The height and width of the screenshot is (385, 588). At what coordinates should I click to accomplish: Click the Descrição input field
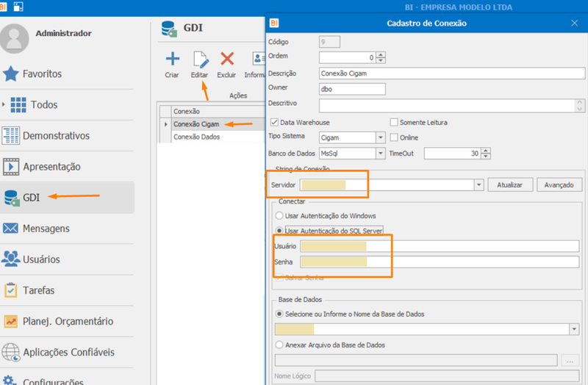click(x=452, y=73)
